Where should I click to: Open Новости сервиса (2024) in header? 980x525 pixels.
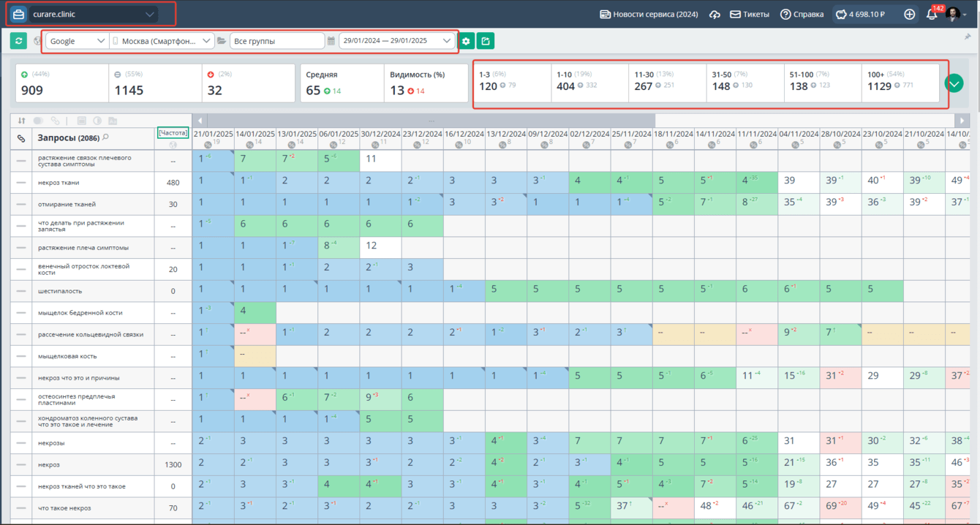(x=648, y=15)
